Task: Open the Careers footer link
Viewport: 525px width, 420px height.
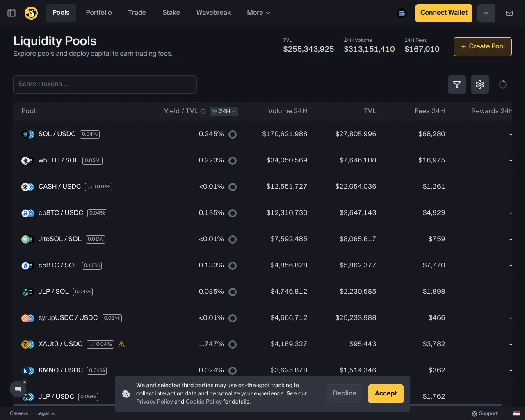Action: click(19, 413)
